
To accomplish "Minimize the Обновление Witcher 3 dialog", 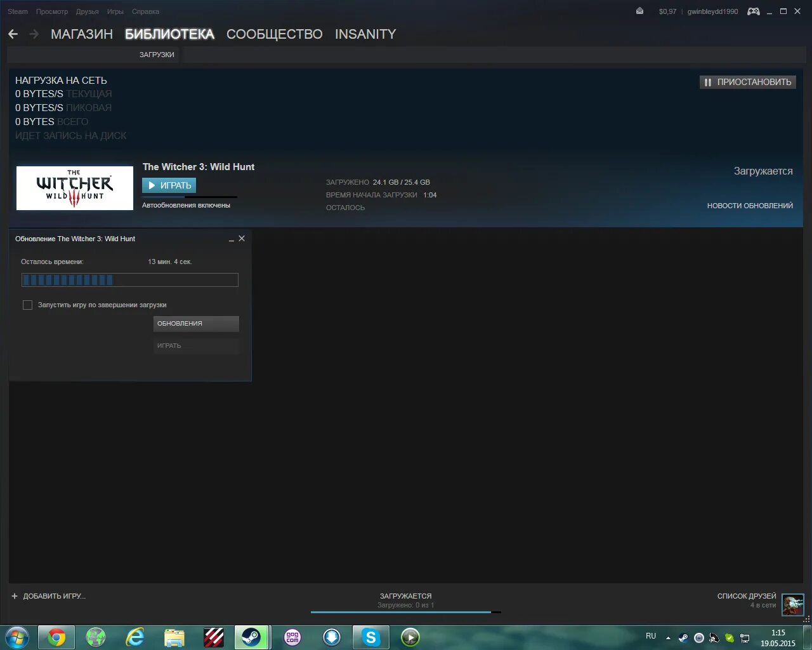I will pos(231,239).
